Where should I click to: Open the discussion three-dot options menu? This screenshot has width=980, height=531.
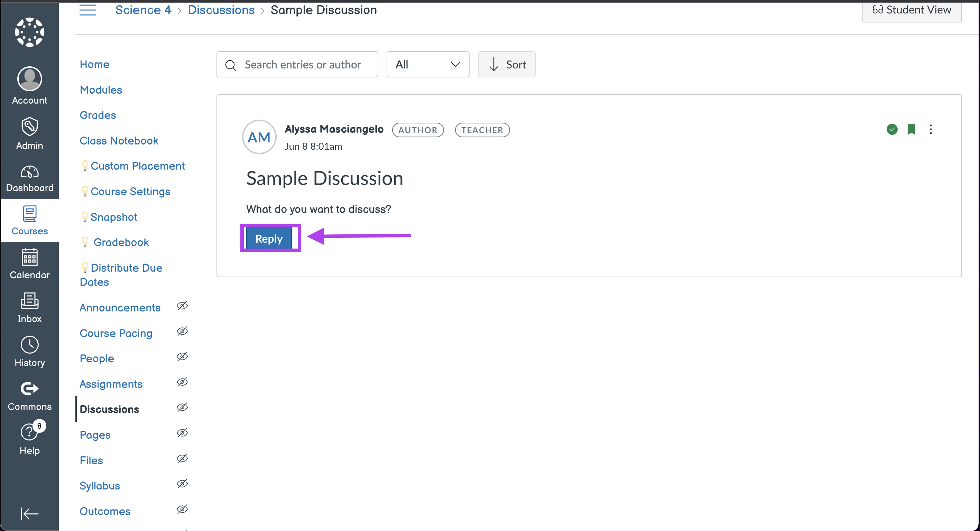[931, 129]
